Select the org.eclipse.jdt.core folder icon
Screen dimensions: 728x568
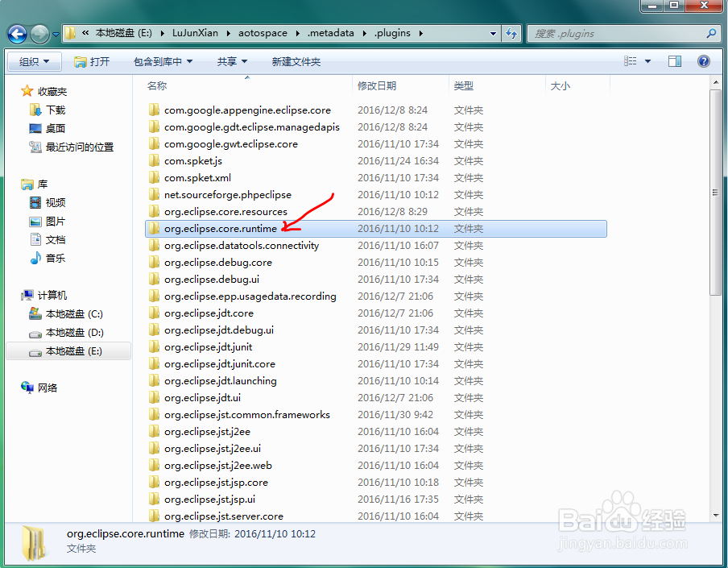(x=154, y=313)
